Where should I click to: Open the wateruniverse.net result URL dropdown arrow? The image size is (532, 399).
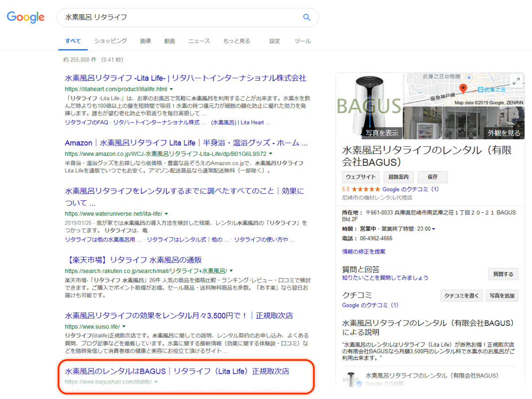tap(166, 214)
